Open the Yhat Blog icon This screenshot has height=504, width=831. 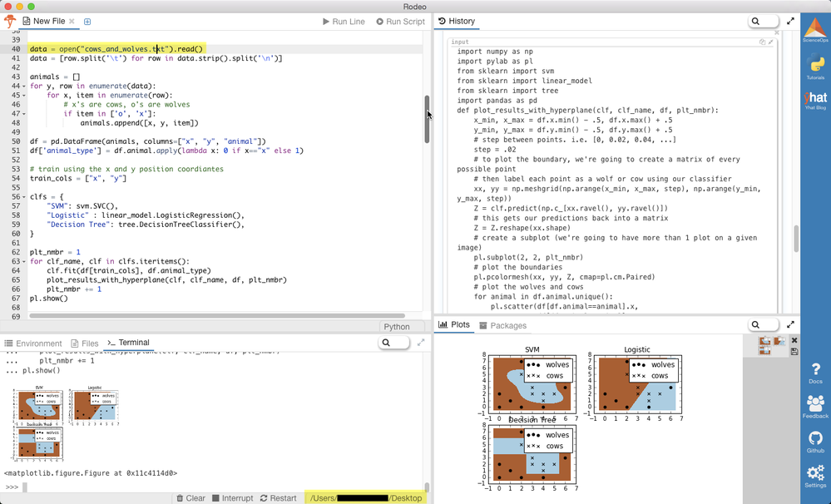pos(814,98)
